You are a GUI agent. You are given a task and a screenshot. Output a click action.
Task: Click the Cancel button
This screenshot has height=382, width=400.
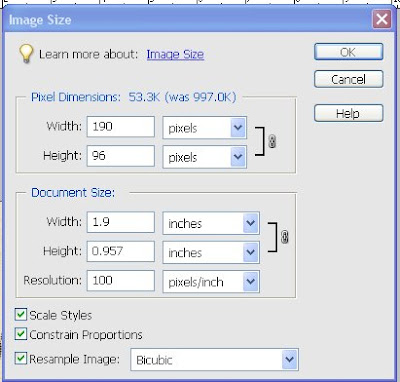click(x=349, y=79)
